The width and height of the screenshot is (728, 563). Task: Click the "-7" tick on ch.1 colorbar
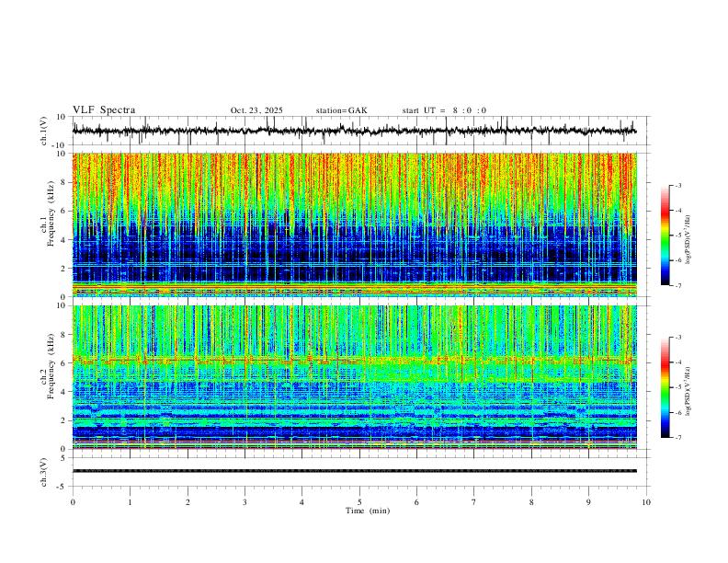(678, 285)
